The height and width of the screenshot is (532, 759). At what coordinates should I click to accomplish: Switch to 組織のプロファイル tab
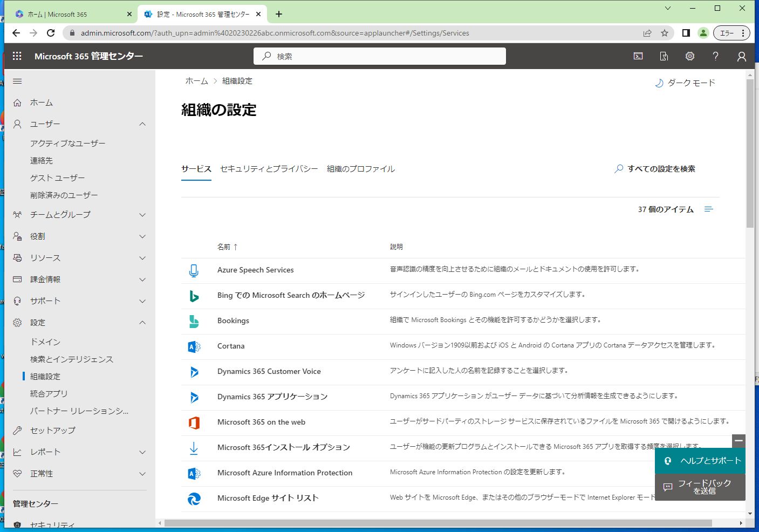(361, 169)
